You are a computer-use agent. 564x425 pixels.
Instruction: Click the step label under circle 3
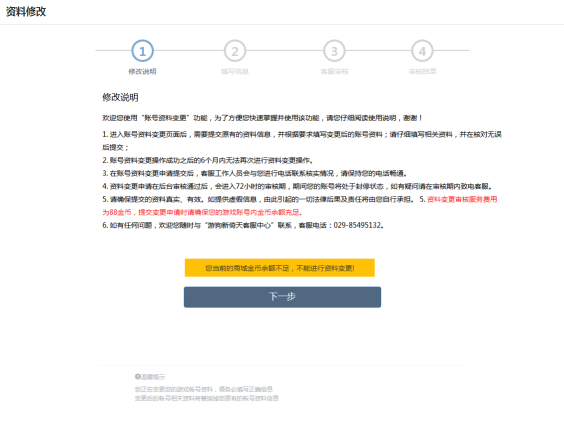pos(335,72)
